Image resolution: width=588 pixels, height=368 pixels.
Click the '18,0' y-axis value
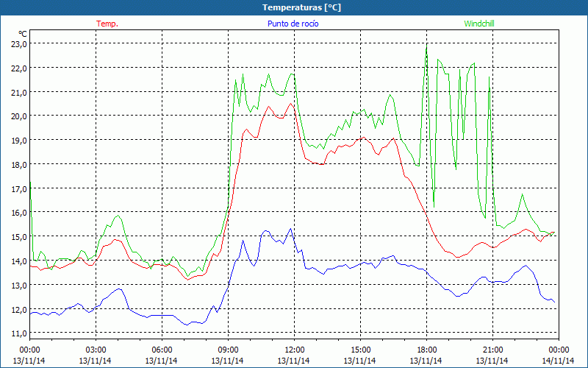[20, 164]
